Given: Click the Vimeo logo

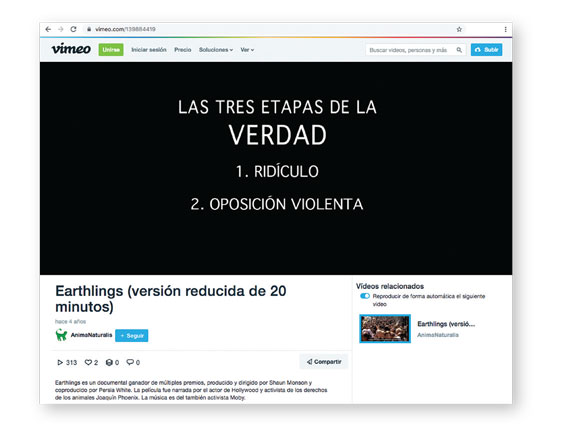Looking at the screenshot, I should 71,49.
